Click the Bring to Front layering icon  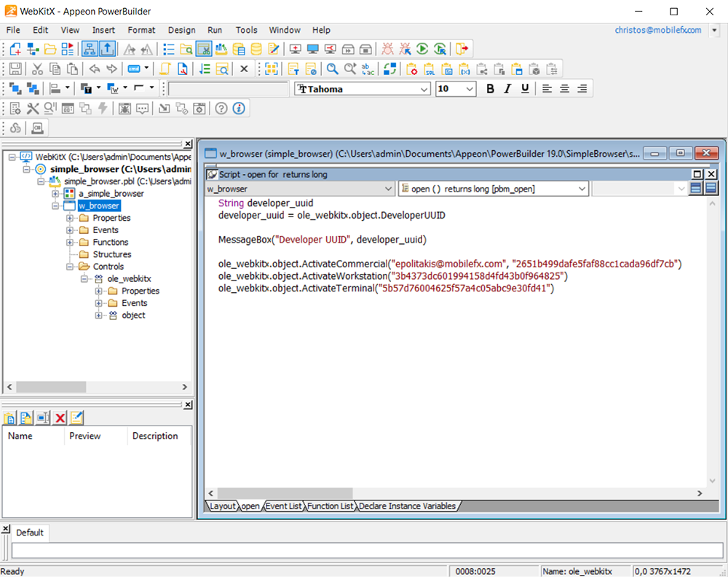pos(15,88)
